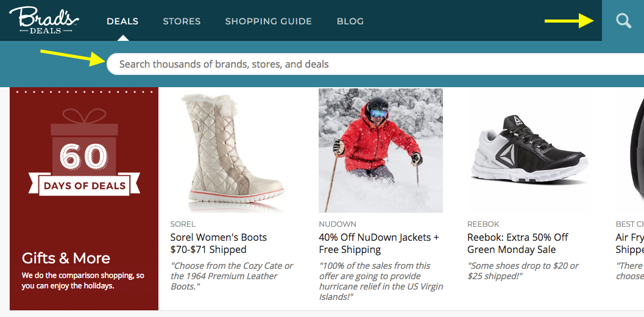Click the NUDOWN brand label

coord(338,224)
